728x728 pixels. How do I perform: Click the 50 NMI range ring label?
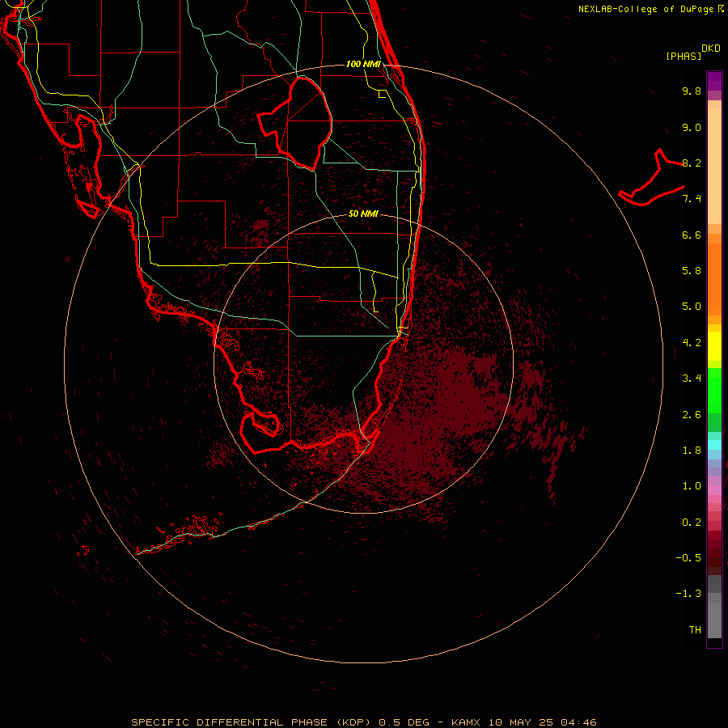click(x=363, y=214)
